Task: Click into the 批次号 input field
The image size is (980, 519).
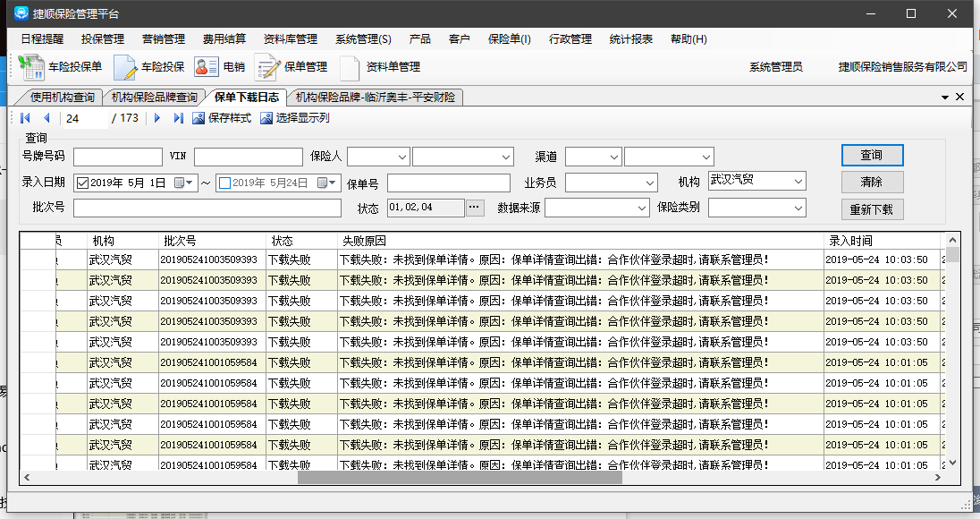Action: (207, 208)
